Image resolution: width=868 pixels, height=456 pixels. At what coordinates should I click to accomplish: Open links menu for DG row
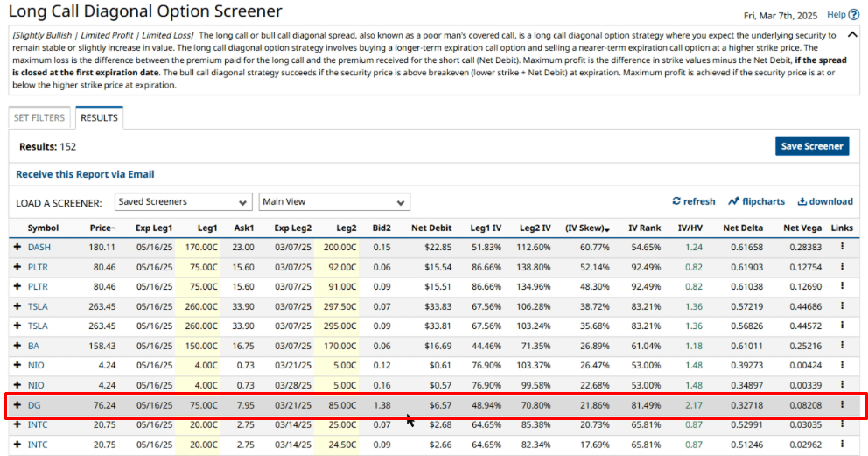[842, 405]
